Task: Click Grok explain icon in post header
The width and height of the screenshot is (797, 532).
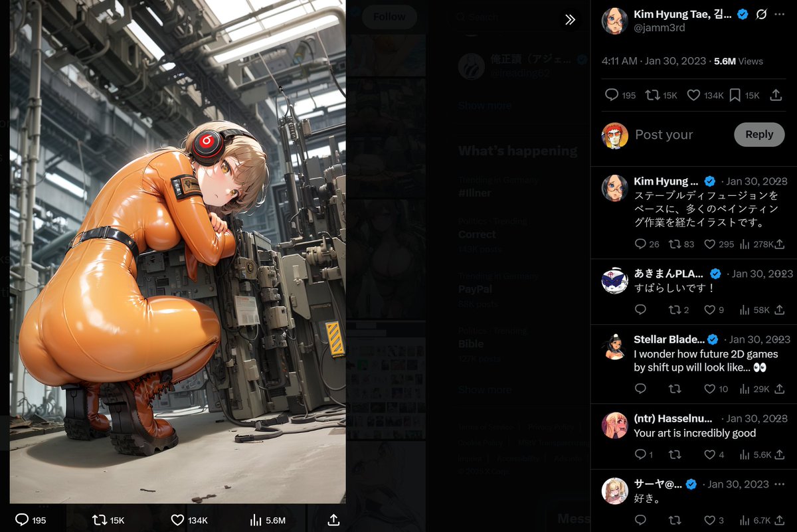Action: tap(762, 14)
